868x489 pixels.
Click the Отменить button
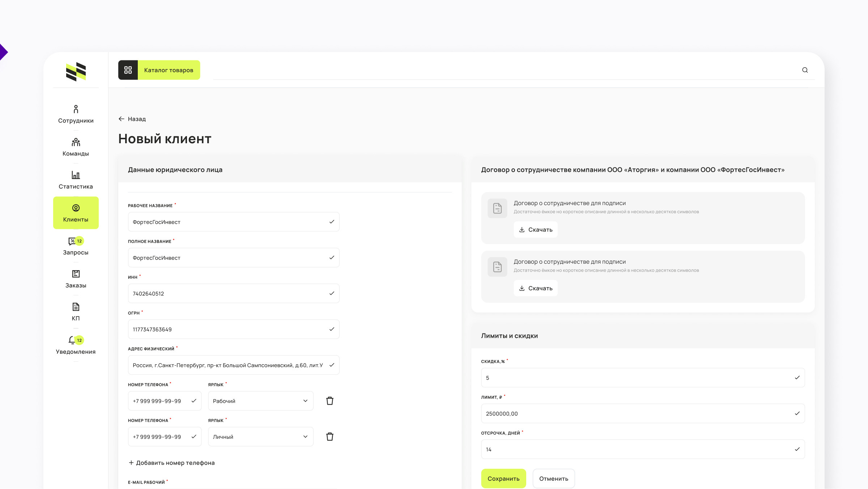[553, 479]
